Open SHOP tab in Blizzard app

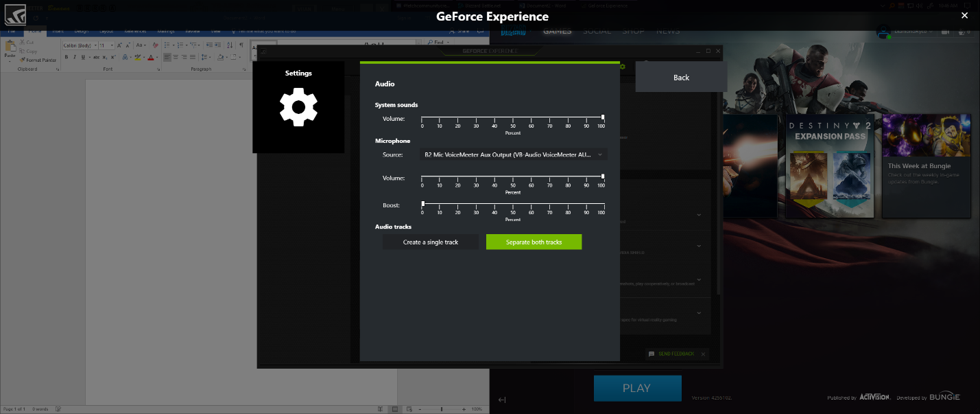click(634, 31)
